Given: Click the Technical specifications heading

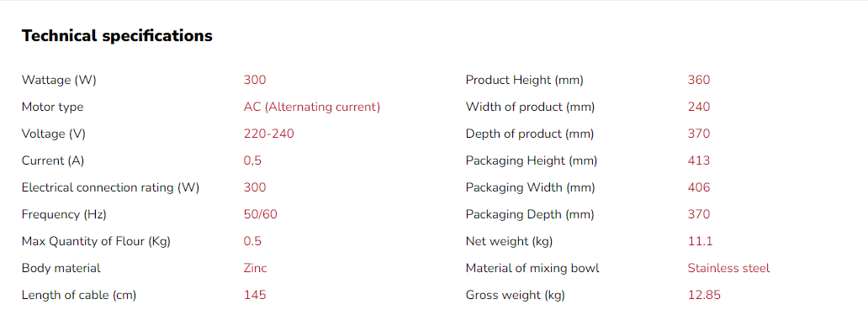Looking at the screenshot, I should point(117,36).
